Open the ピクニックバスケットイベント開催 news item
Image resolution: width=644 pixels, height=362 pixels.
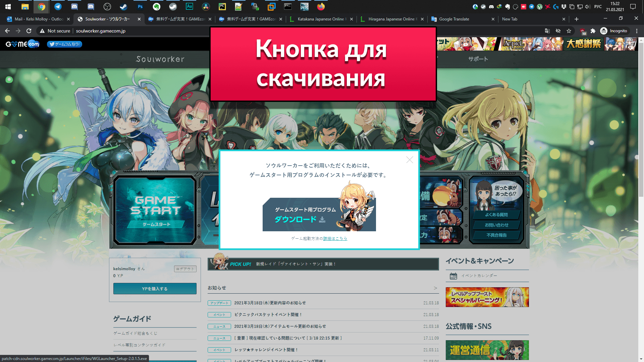tap(268, 315)
